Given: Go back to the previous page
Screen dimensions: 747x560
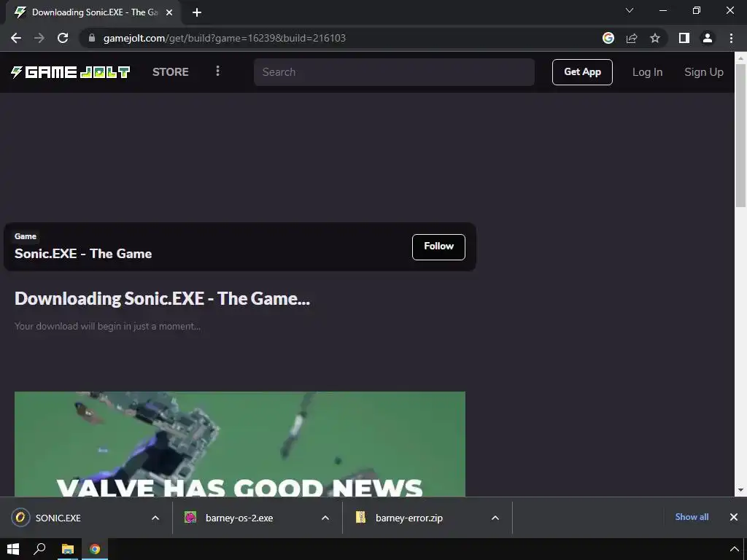Looking at the screenshot, I should click(16, 38).
